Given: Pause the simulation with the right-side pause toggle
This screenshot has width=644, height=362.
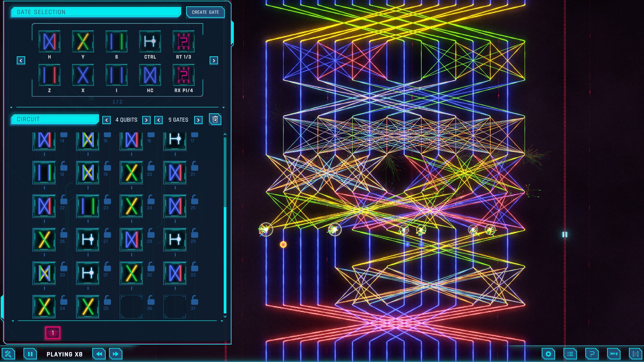Looking at the screenshot, I should 564,234.
